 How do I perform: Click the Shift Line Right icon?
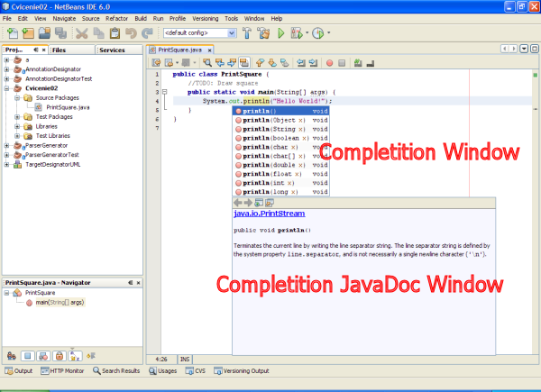click(x=313, y=63)
